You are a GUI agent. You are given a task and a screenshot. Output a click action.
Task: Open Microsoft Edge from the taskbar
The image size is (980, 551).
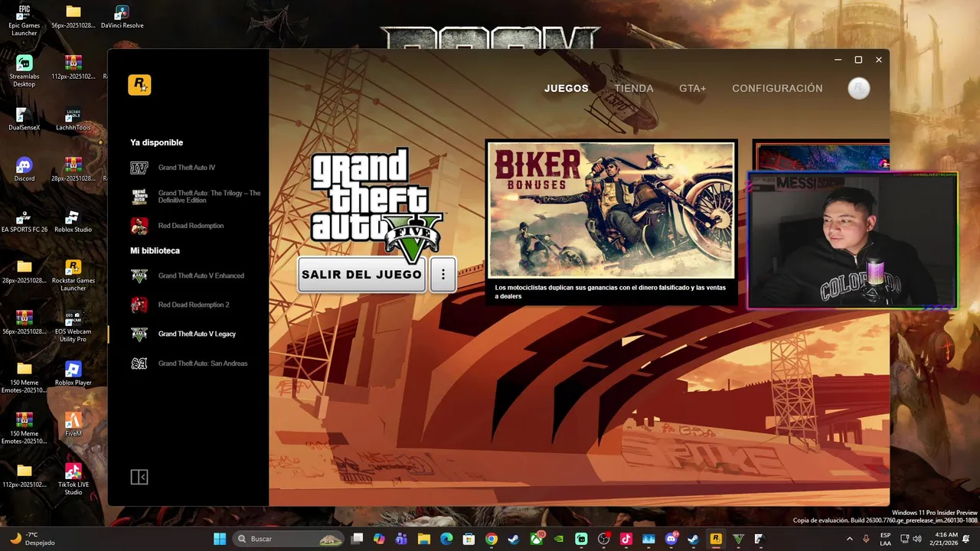point(446,539)
